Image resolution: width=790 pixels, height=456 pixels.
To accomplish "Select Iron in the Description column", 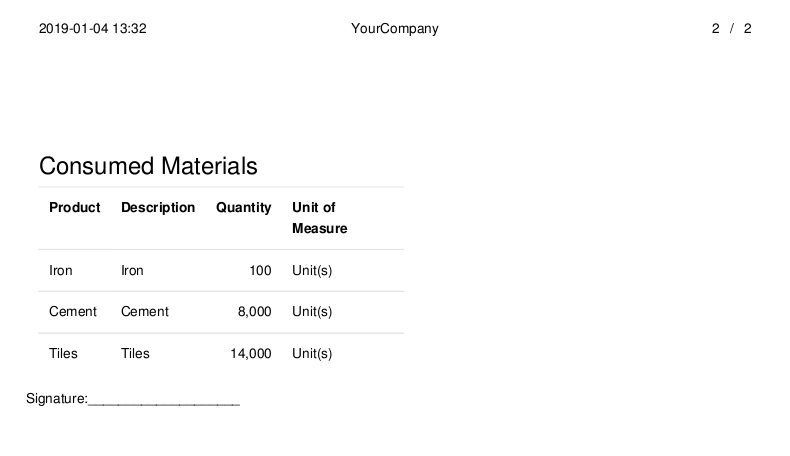I will (132, 271).
